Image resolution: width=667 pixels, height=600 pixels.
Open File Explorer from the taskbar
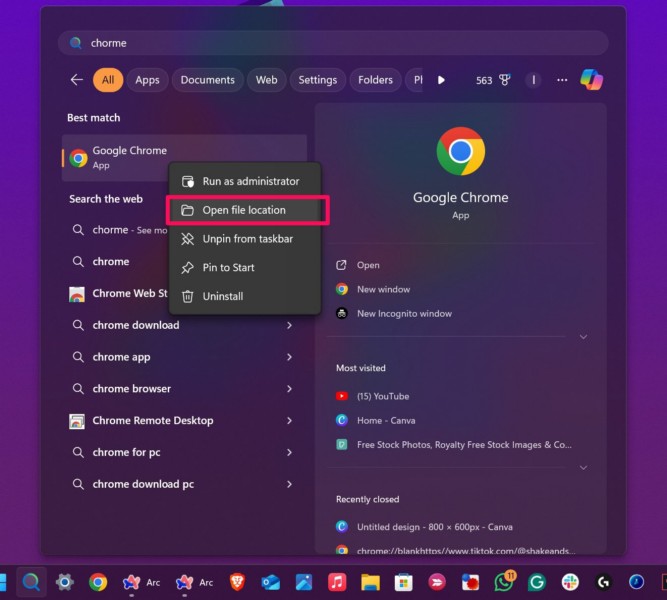click(x=371, y=582)
